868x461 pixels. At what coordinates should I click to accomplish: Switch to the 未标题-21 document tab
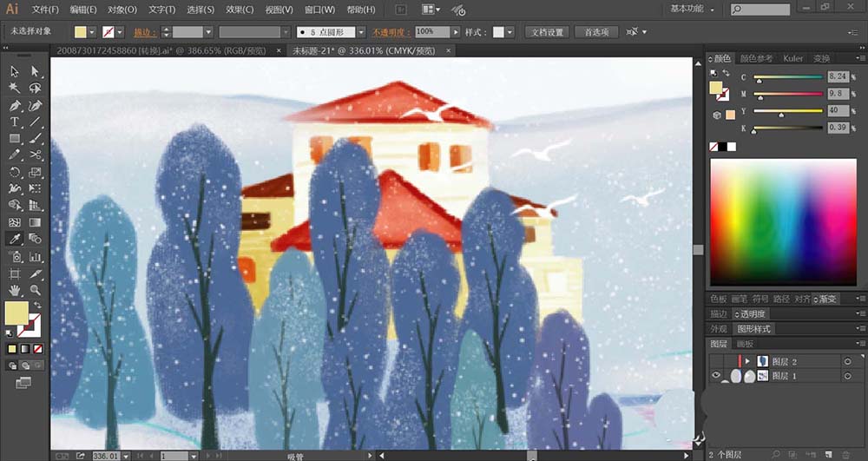click(364, 50)
